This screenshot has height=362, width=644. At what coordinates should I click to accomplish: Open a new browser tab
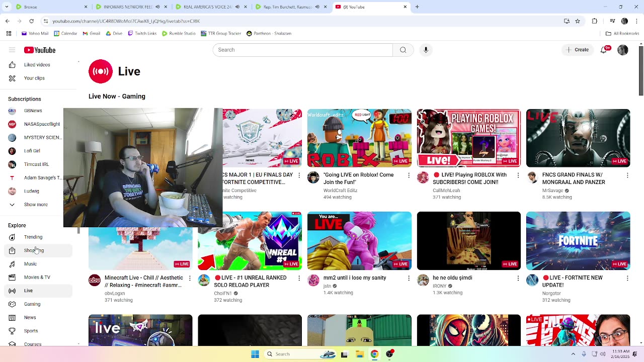(x=417, y=7)
